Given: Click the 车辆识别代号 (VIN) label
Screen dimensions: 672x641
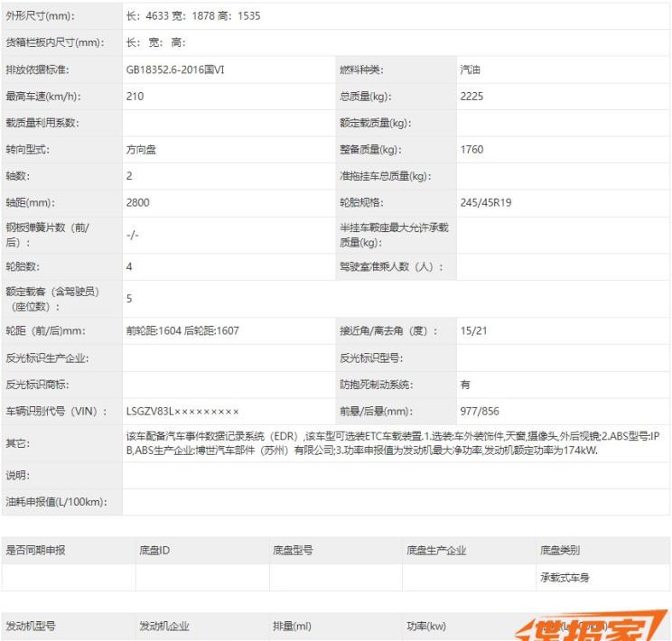Looking at the screenshot, I should pyautogui.click(x=56, y=412).
